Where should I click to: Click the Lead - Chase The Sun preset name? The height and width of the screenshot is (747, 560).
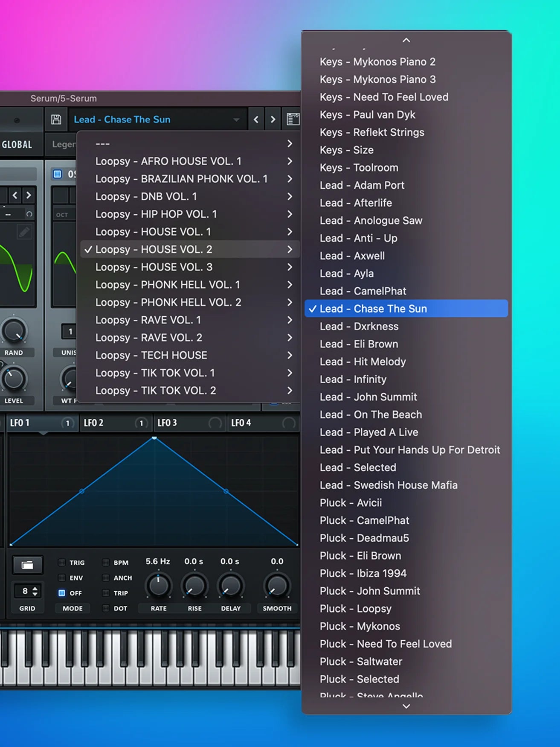[122, 120]
